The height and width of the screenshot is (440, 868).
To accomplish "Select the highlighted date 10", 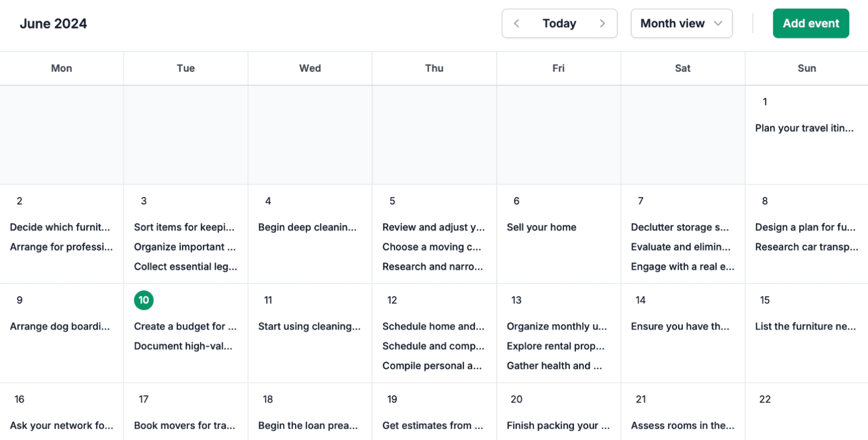I will [x=143, y=300].
